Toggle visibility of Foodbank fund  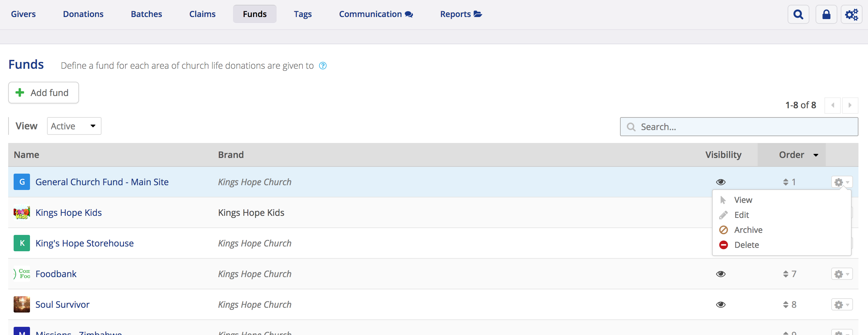pyautogui.click(x=721, y=274)
